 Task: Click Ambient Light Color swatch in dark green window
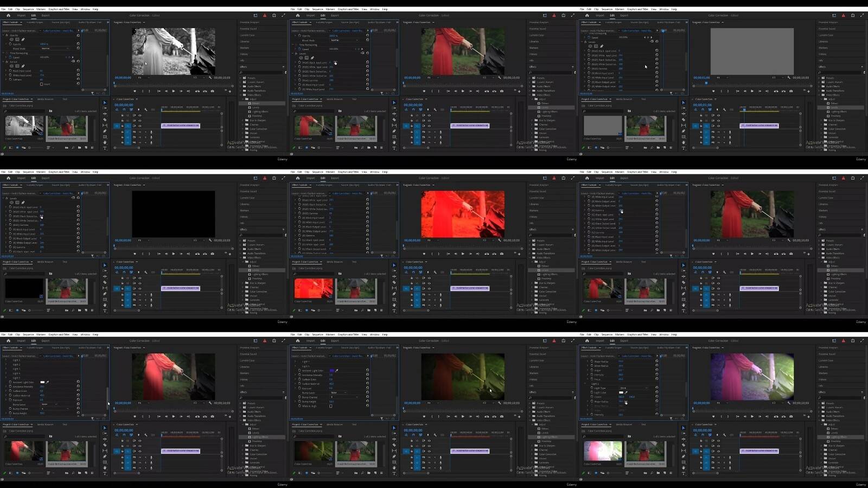point(332,371)
